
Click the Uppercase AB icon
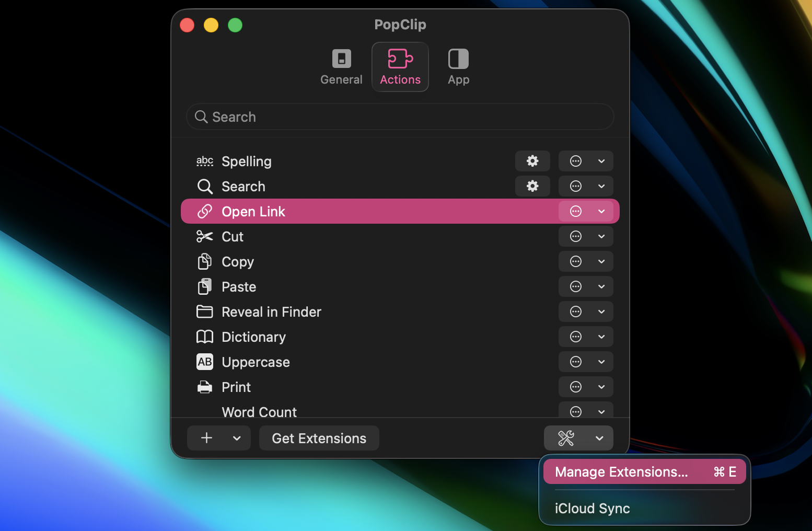pos(205,362)
